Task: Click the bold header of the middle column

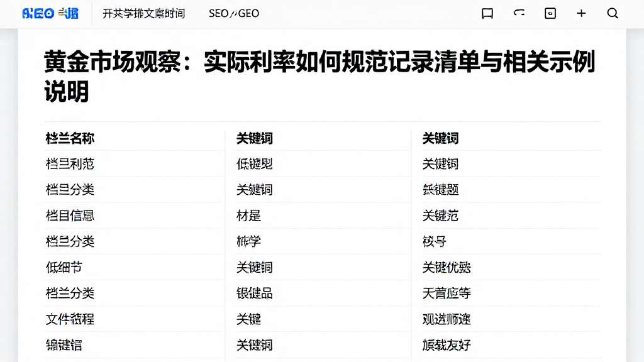Action: pyautogui.click(x=254, y=138)
